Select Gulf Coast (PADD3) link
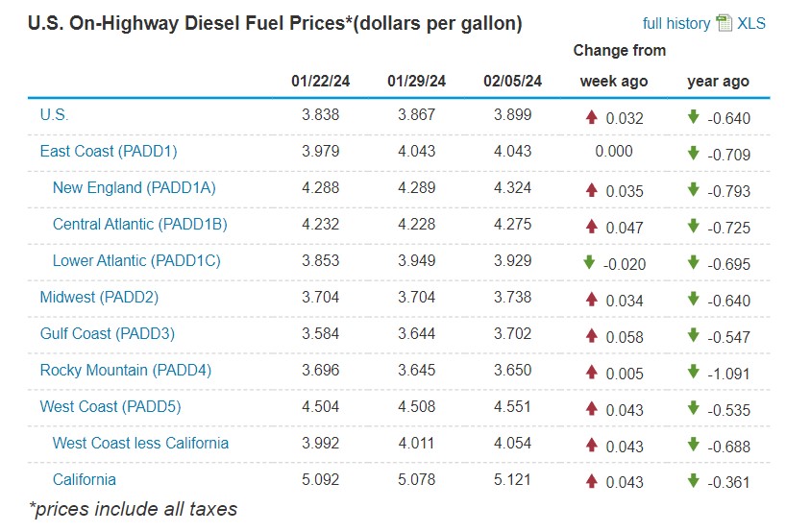The height and width of the screenshot is (532, 786). [x=108, y=333]
